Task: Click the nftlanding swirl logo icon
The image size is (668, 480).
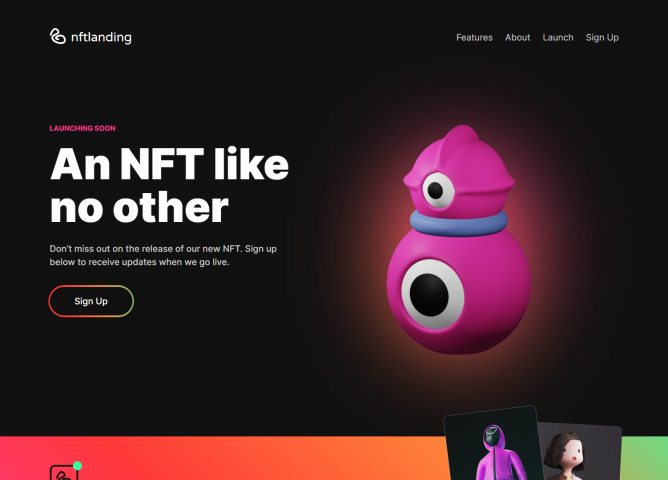Action: [58, 37]
